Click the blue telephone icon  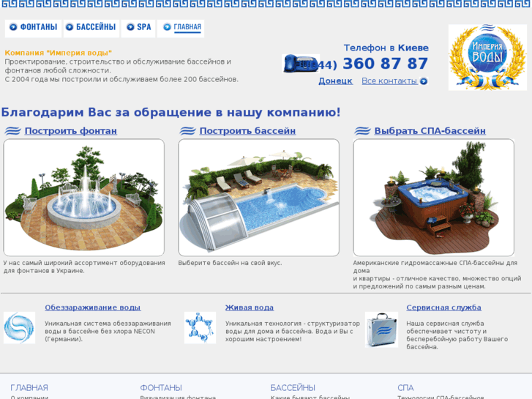click(301, 63)
